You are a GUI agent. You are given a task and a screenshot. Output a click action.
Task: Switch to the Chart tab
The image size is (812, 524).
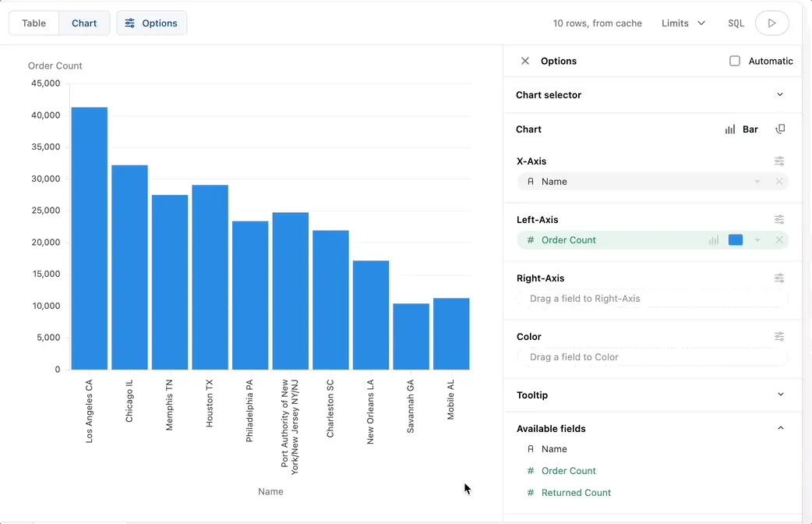(x=83, y=23)
